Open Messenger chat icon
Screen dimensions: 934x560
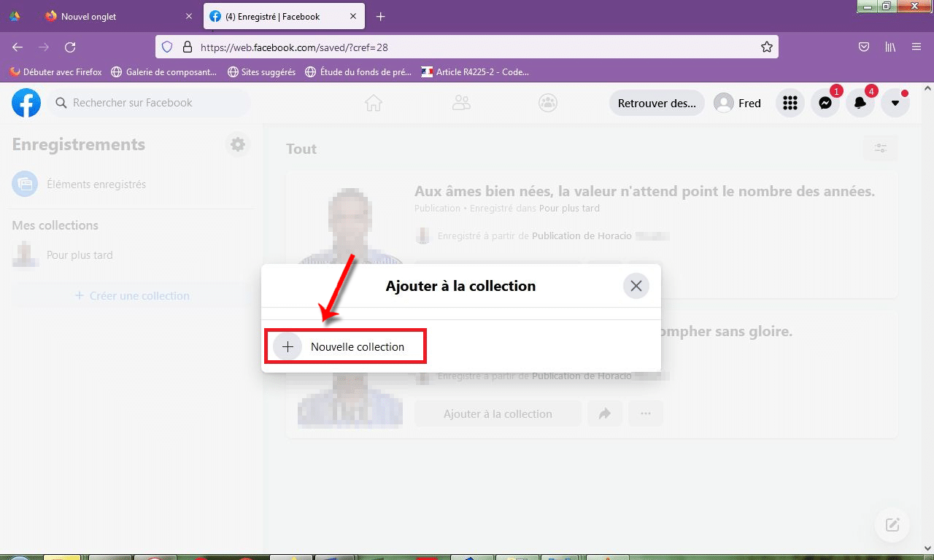point(825,103)
